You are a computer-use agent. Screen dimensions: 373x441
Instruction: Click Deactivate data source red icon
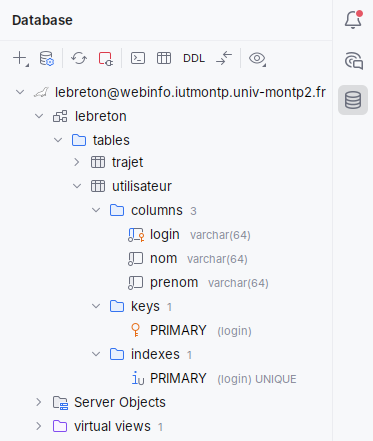pyautogui.click(x=106, y=58)
